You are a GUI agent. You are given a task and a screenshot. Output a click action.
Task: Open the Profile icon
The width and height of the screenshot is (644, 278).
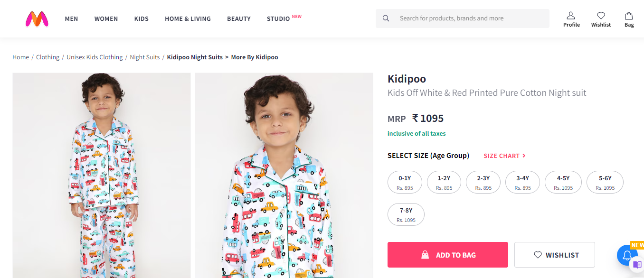571,16
